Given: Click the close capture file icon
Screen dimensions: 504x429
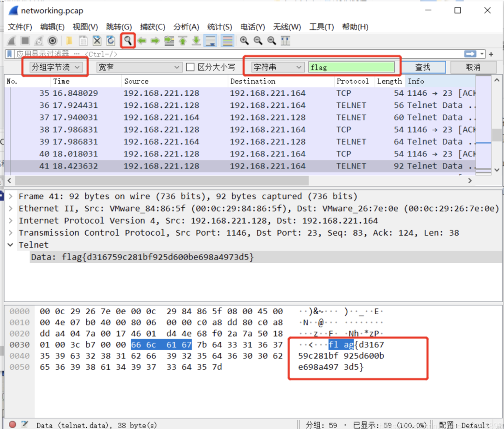Looking at the screenshot, I should tap(97, 41).
